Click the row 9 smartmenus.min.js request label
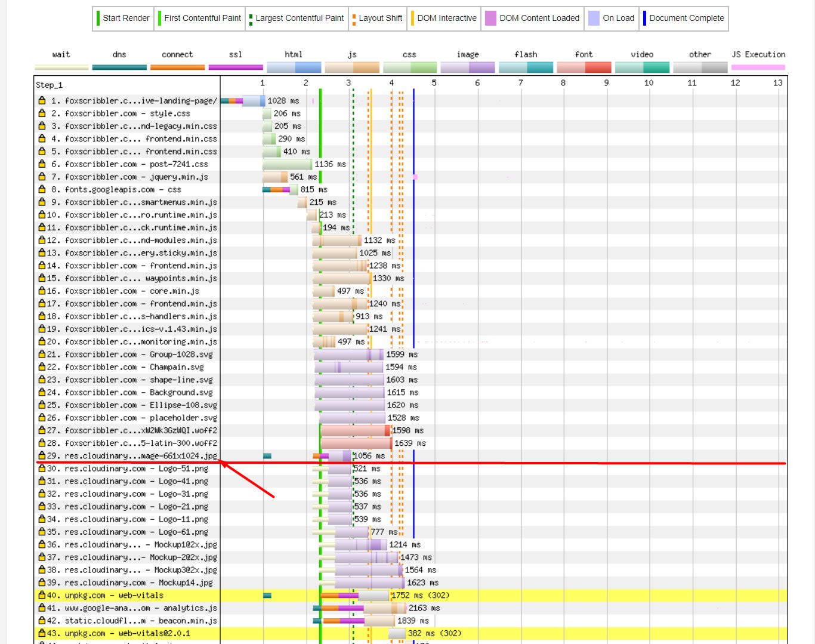Screen dimensions: 815x644 click(x=141, y=202)
